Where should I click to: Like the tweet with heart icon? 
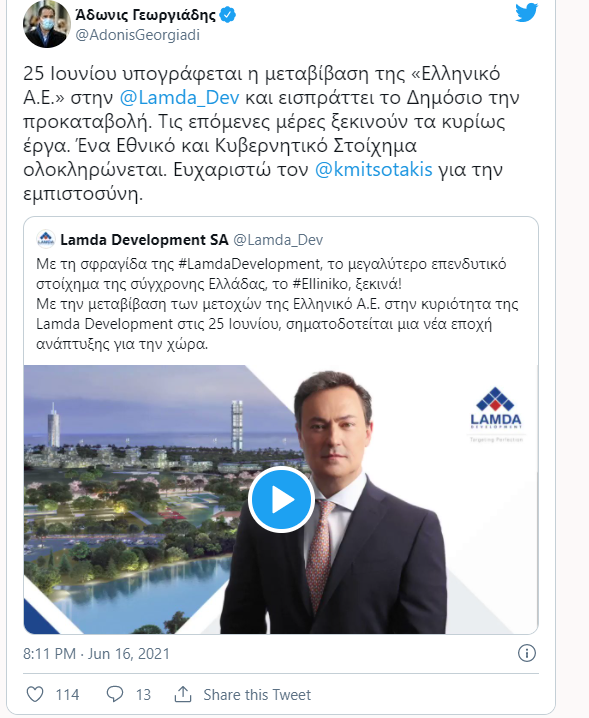coord(35,694)
